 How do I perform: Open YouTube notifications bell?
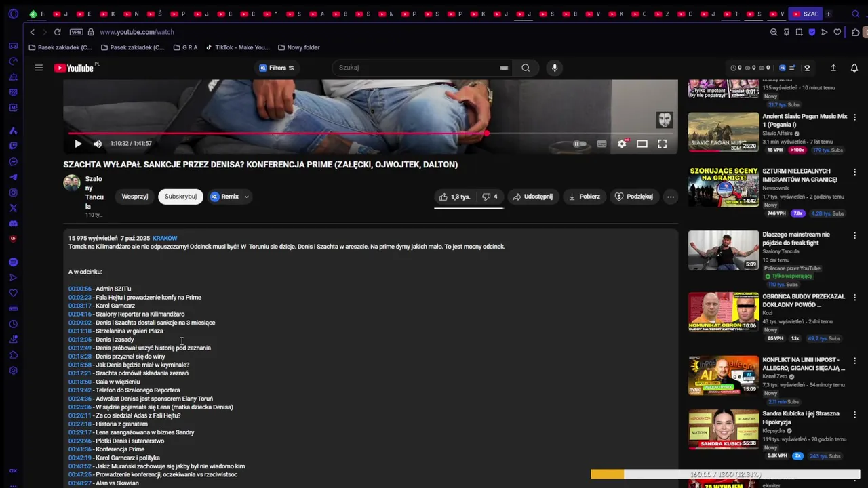coord(854,68)
